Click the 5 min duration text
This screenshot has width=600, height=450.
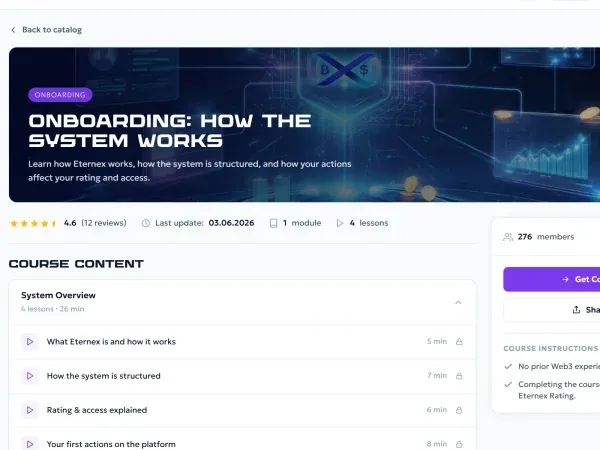(437, 341)
